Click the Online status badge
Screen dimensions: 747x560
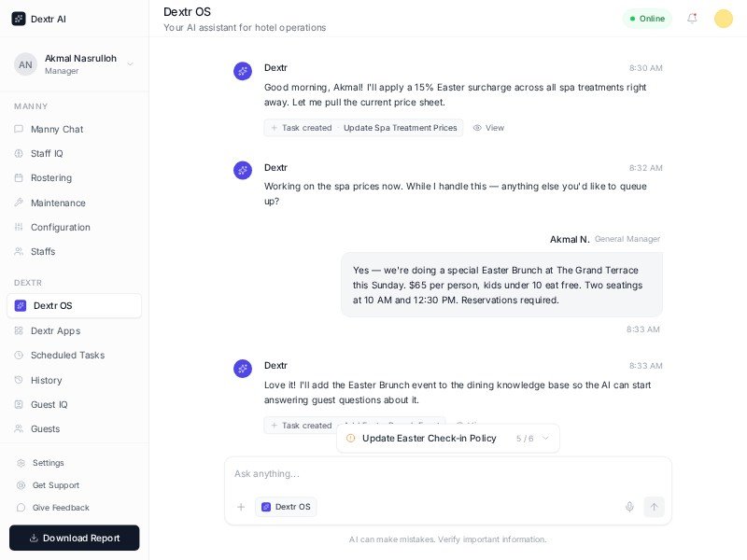(647, 19)
